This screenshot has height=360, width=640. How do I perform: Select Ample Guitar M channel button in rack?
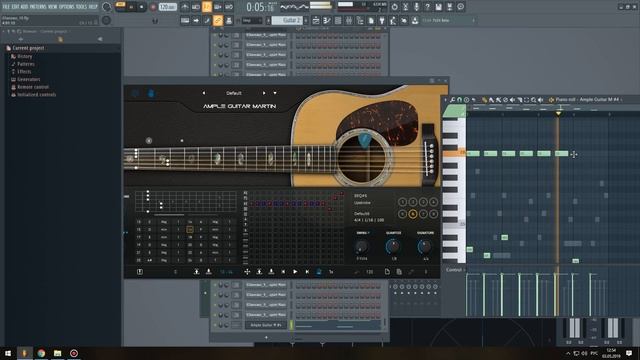[265, 325]
